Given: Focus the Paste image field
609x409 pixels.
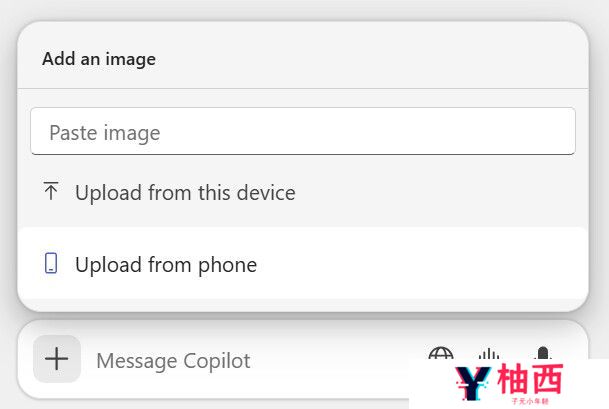Looking at the screenshot, I should tap(303, 131).
